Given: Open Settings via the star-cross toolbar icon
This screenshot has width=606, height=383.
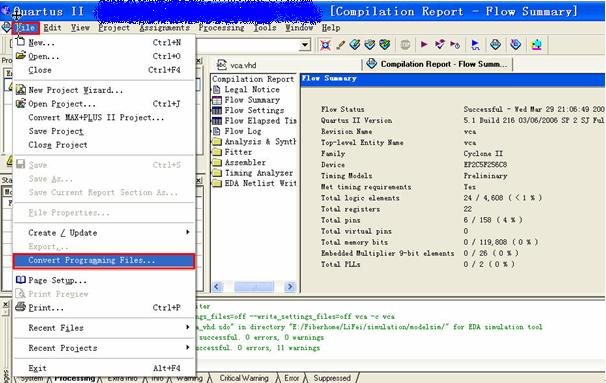Looking at the screenshot, I should point(325,45).
